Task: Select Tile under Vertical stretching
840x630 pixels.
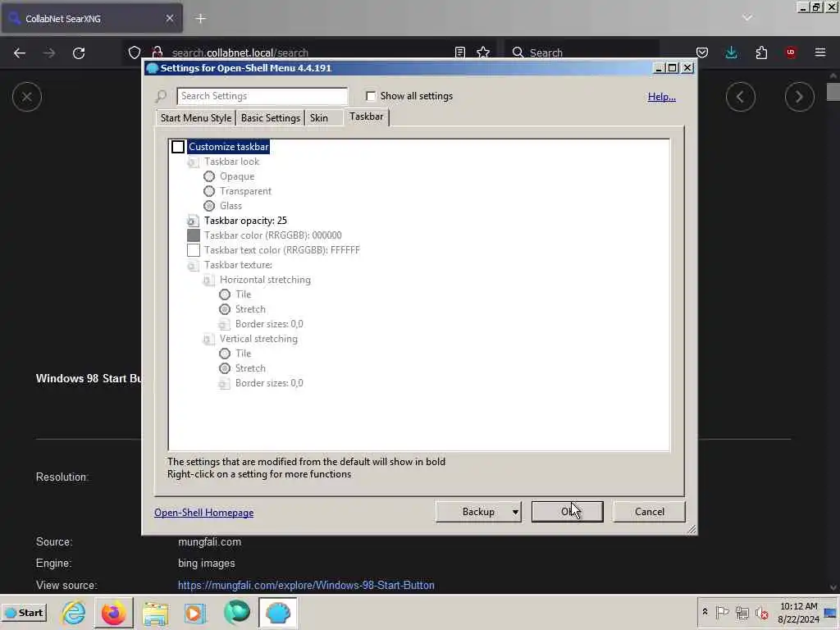Action: click(225, 354)
